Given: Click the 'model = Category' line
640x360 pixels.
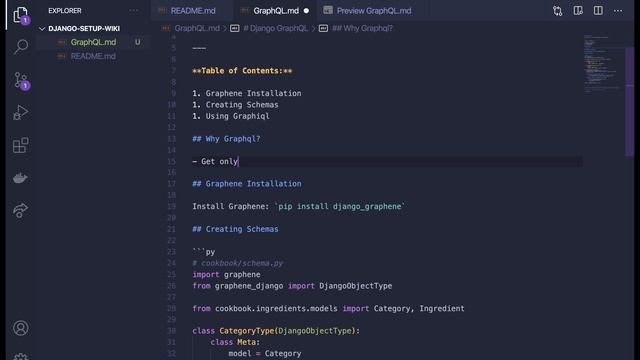Looking at the screenshot, I should (265, 353).
